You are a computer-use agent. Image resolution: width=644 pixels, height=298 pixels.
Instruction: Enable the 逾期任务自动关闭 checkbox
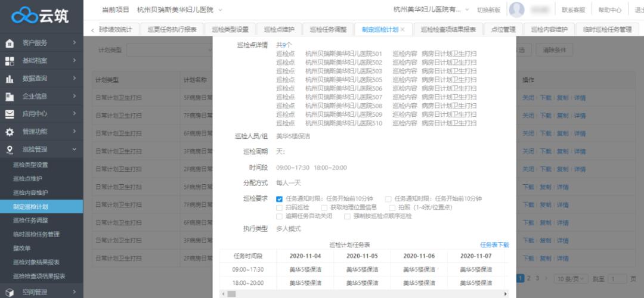click(x=279, y=216)
